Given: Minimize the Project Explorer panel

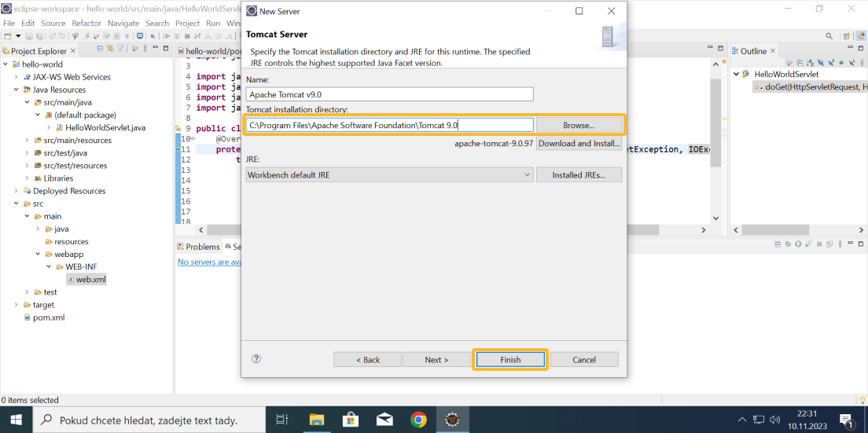Looking at the screenshot, I should pyautogui.click(x=156, y=47).
